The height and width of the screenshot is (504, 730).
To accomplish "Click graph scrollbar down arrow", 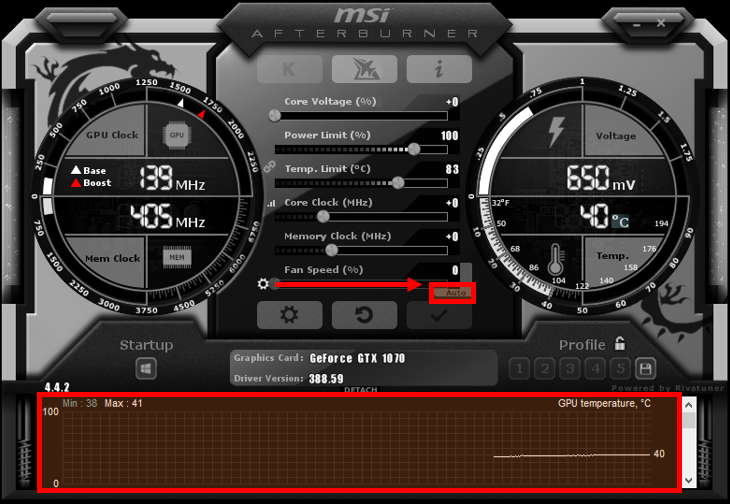I will [x=689, y=481].
